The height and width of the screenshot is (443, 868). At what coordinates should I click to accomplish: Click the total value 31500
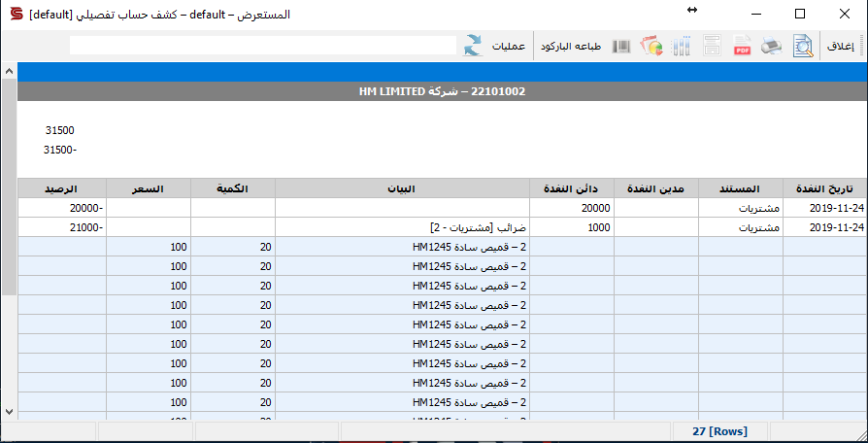point(60,131)
